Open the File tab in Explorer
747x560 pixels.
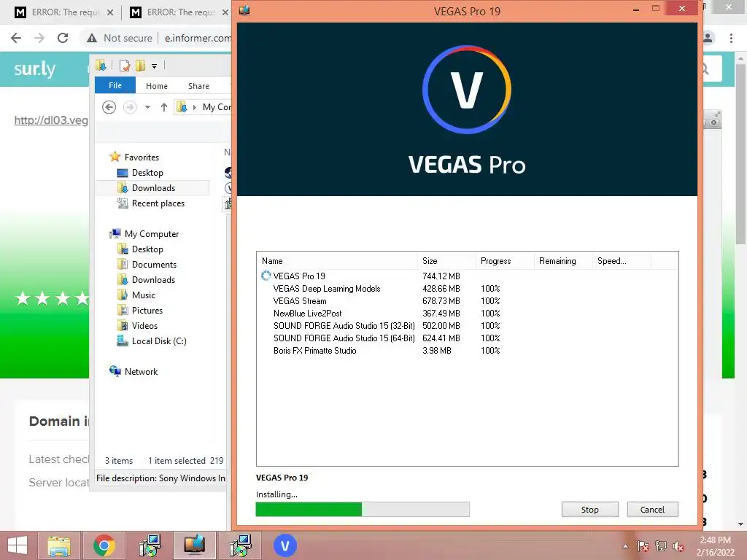115,86
